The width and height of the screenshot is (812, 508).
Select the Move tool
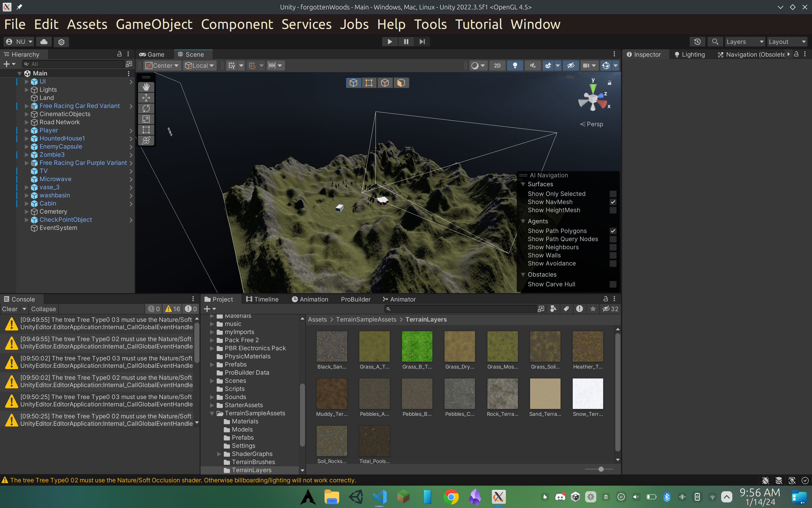[x=146, y=98]
